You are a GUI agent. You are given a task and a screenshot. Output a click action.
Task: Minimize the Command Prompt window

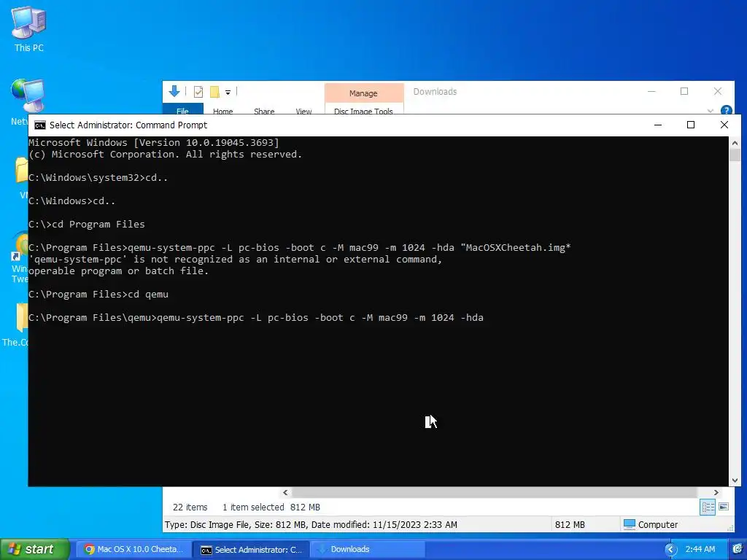click(658, 125)
